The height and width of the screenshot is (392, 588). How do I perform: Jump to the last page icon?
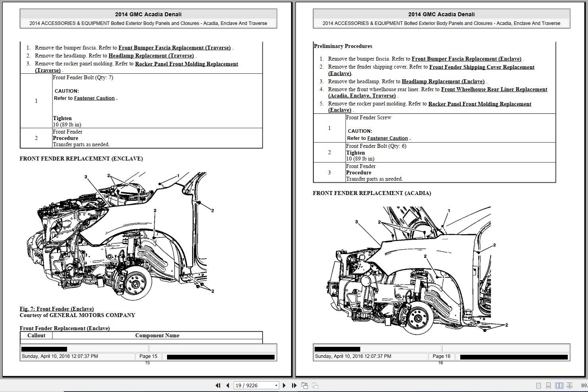coord(294,385)
